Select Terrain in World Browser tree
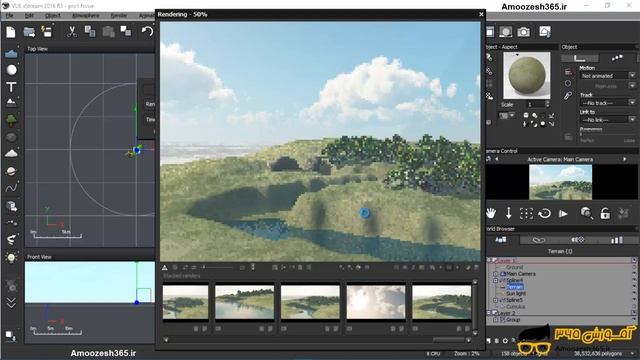Viewport: 640px width, 360px height. (514, 287)
